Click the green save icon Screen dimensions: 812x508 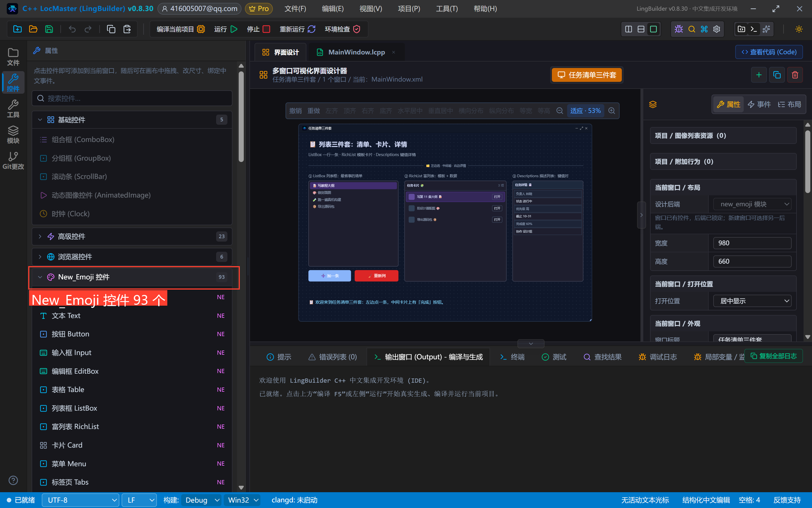click(49, 29)
